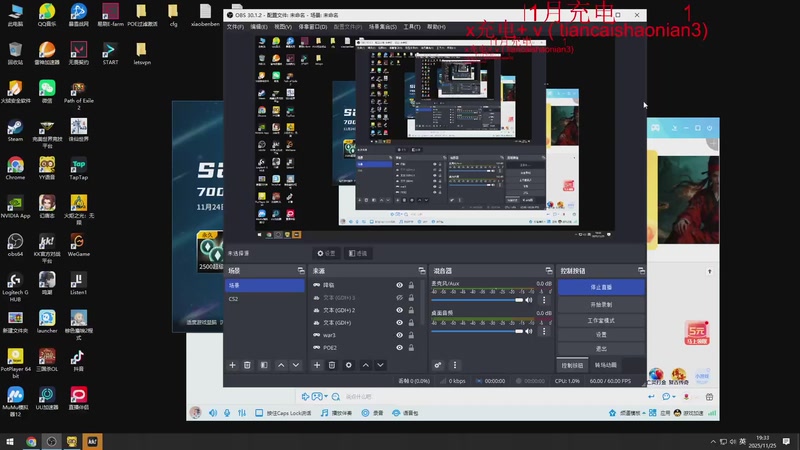The height and width of the screenshot is (450, 800).
Task: Switch to the 控制按钮 controls tab
Action: [x=572, y=365]
